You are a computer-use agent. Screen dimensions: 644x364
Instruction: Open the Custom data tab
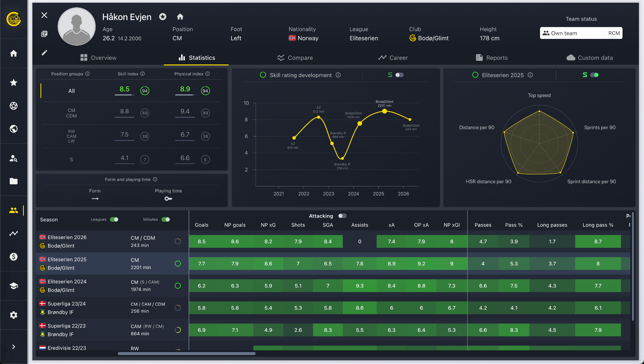(x=590, y=58)
